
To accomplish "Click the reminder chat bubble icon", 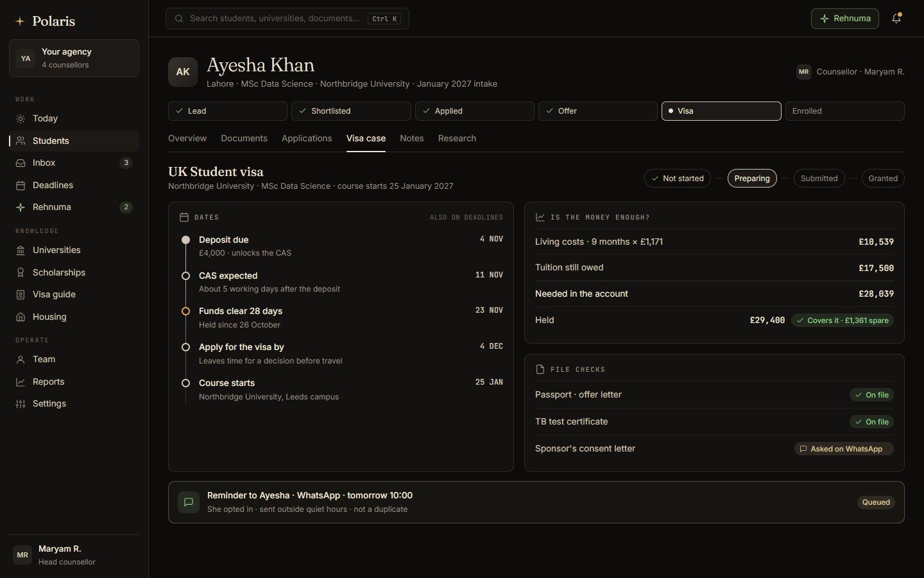I will [x=189, y=502].
